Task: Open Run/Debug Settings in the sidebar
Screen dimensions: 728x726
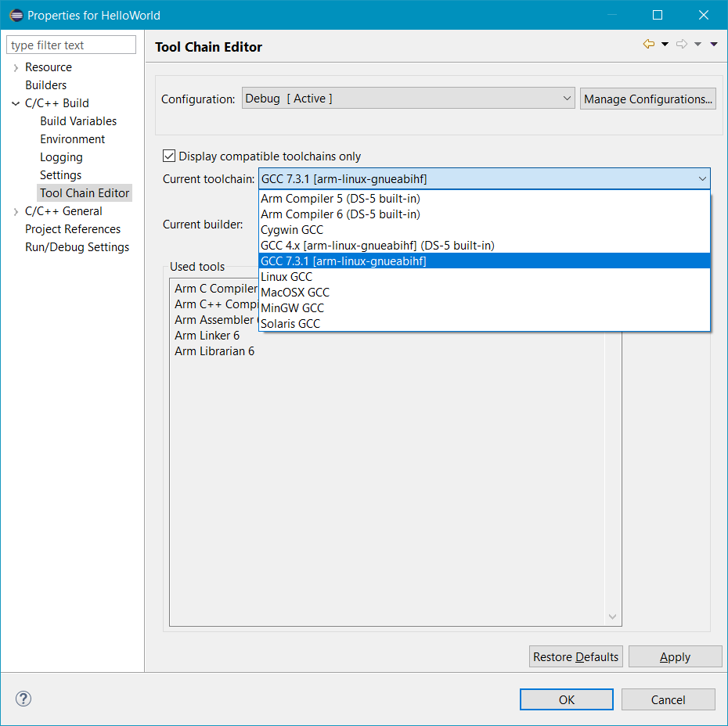Action: [77, 246]
